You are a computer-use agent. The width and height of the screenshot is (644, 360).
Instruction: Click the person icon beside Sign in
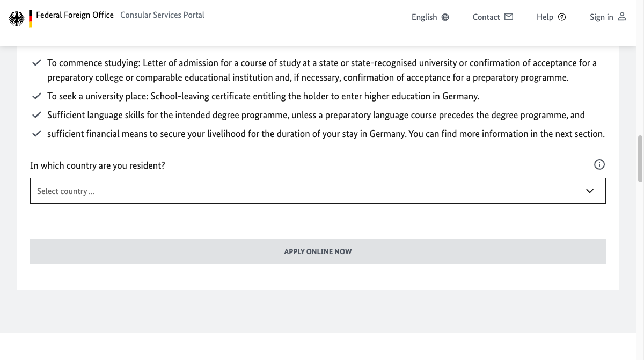tap(622, 17)
